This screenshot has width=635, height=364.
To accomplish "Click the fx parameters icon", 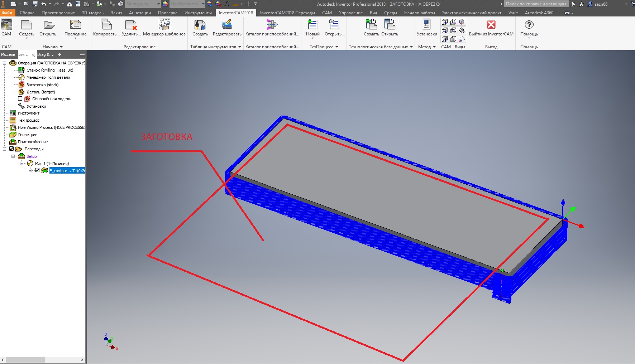I will [x=227, y=4].
